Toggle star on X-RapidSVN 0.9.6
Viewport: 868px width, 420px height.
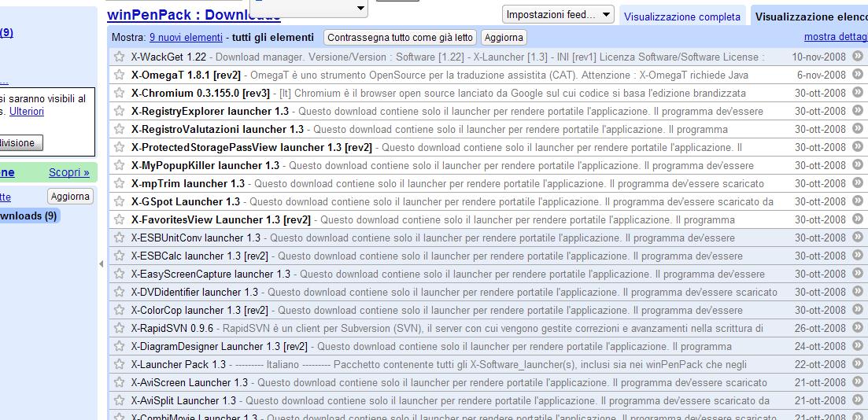coord(119,328)
